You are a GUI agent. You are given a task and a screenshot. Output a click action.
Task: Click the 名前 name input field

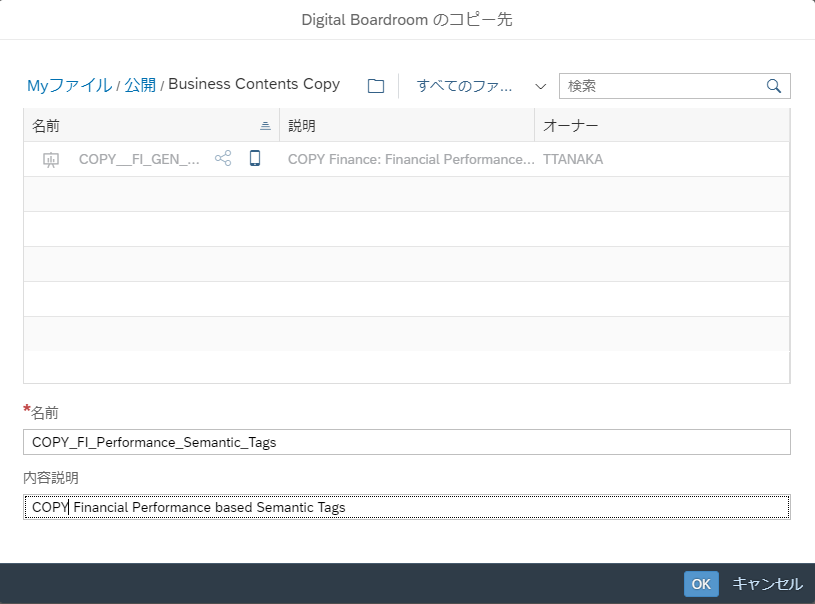click(406, 442)
